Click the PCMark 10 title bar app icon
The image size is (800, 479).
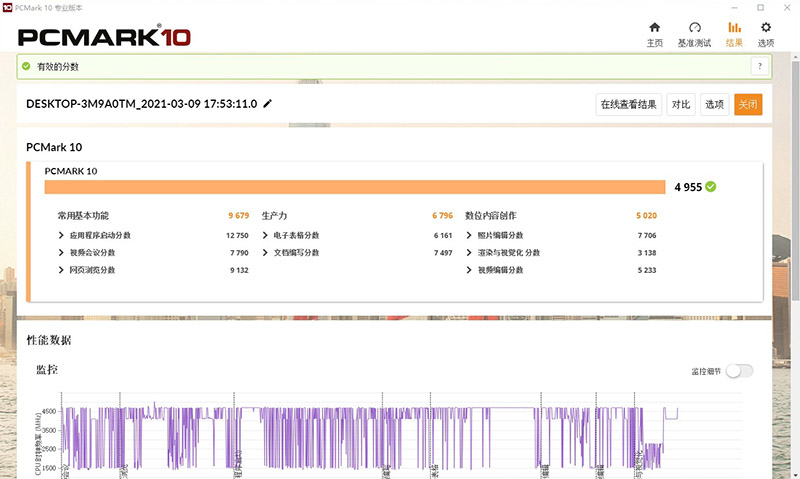7,8
